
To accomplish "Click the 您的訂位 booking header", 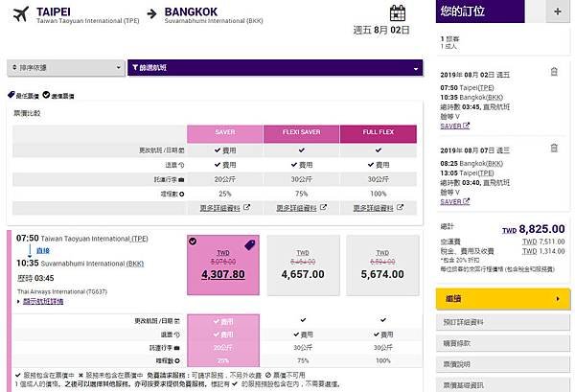I will point(480,12).
